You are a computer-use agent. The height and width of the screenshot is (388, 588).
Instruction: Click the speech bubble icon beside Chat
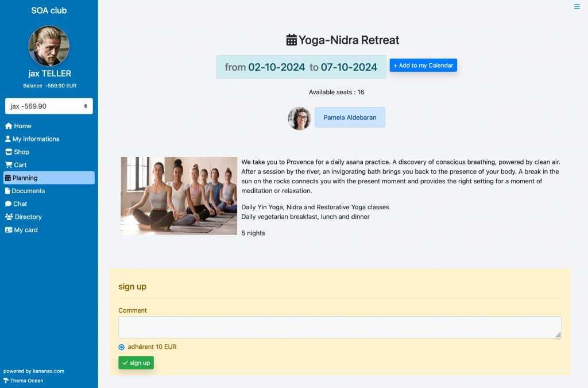(8, 203)
